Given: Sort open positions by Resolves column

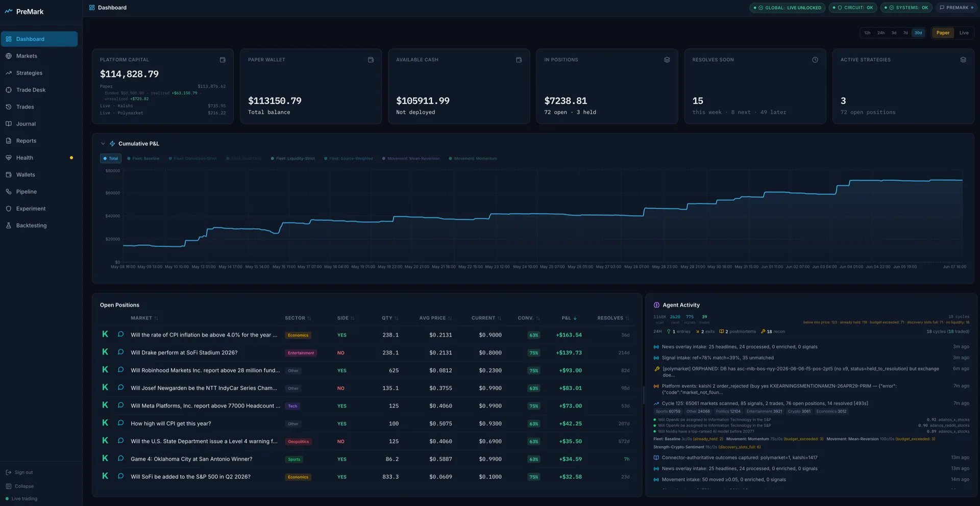Looking at the screenshot, I should coord(613,318).
